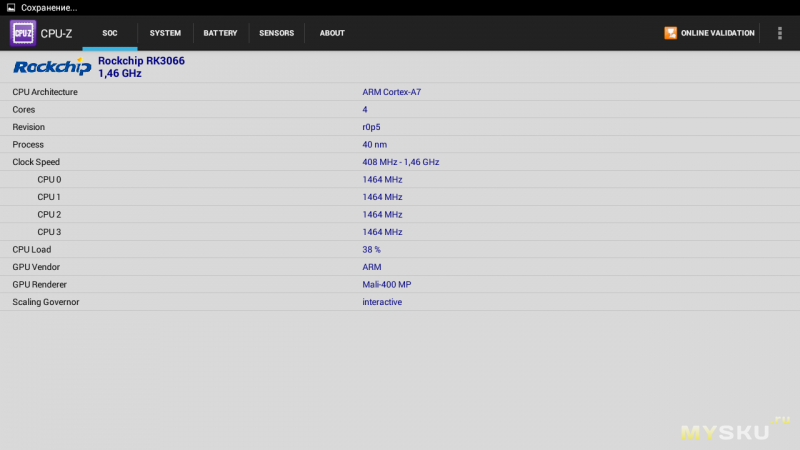Screen dimensions: 800x450
Task: Click the 1,46 GHz header frequency text
Action: 120,73
